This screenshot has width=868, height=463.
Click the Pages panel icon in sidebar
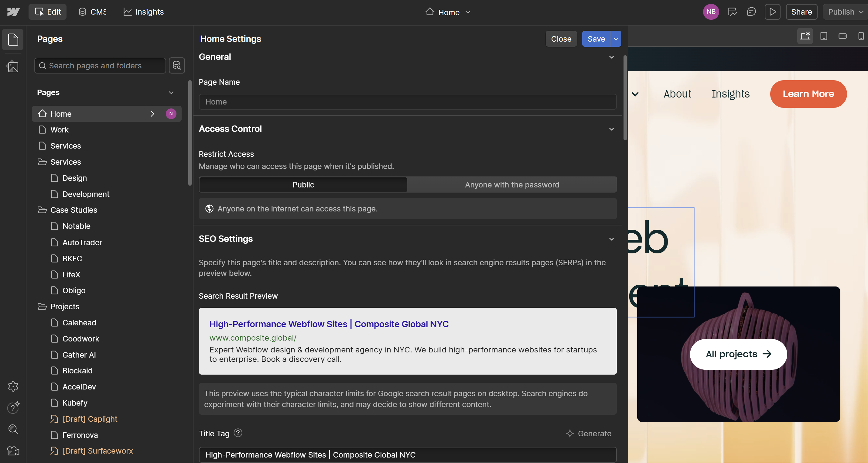(13, 39)
